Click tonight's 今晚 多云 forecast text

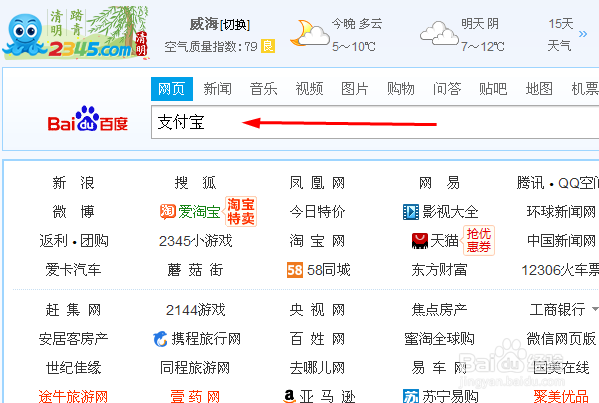[356, 24]
